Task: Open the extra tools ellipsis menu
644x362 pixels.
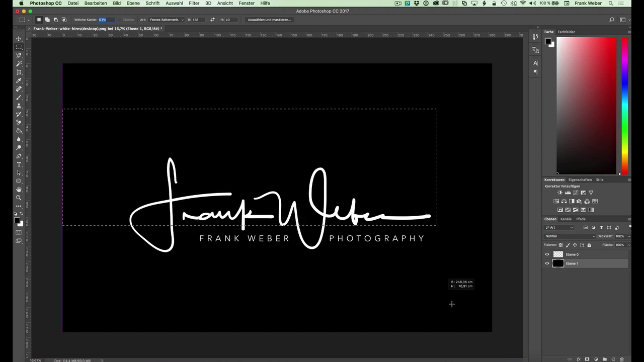Action: tap(19, 206)
